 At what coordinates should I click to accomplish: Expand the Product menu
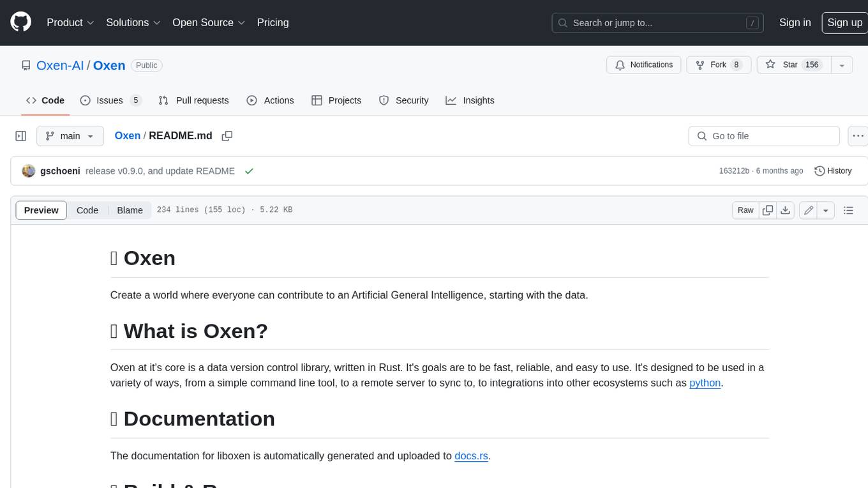[70, 22]
